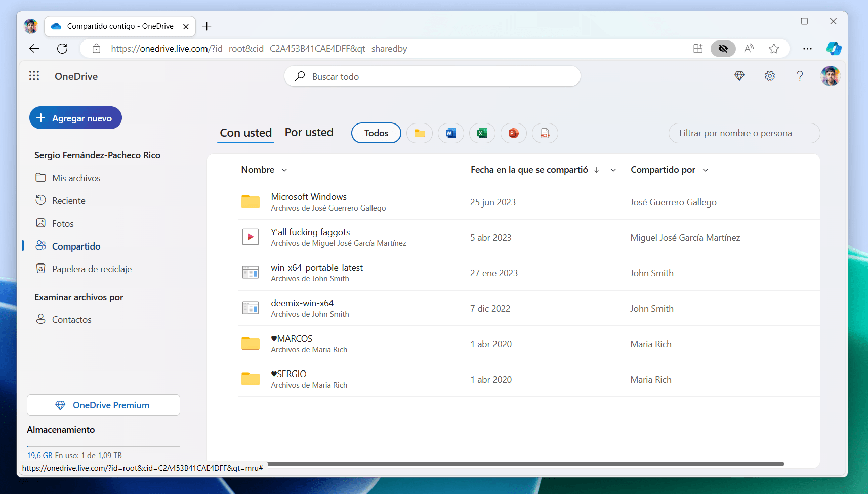Viewport: 868px width, 494px height.
Task: Open the Fecha en la que se compartió dropdown
Action: coord(613,170)
